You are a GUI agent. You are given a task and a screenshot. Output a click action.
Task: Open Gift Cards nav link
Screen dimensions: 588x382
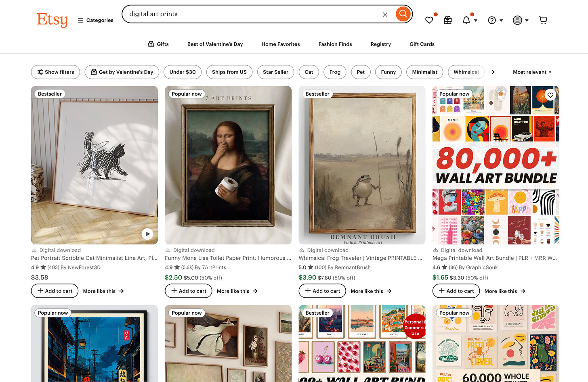[x=422, y=44]
